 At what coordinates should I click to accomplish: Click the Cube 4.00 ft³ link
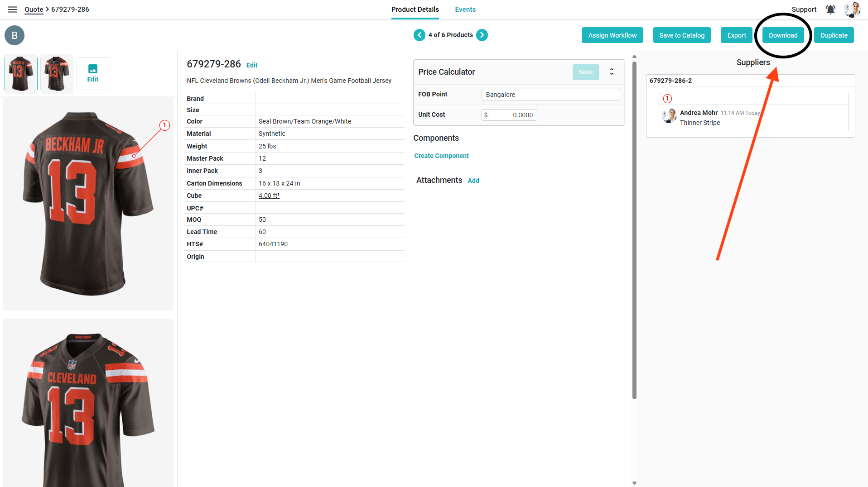click(x=269, y=196)
